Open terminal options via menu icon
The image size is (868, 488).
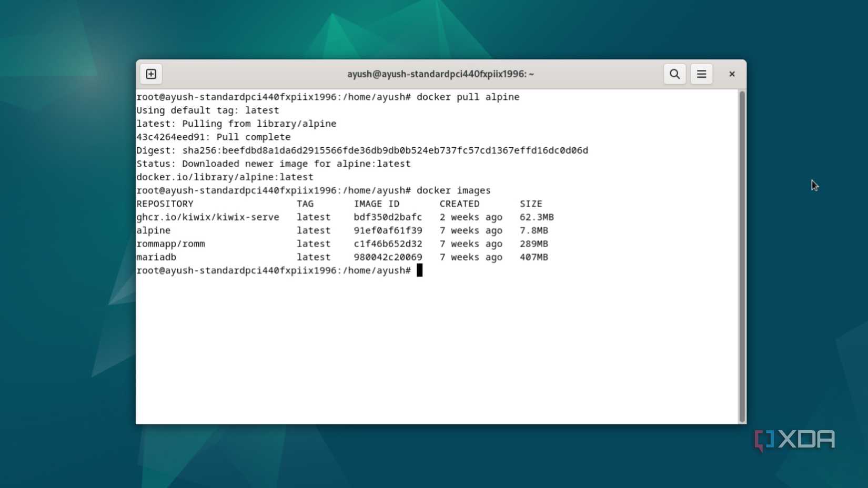(701, 74)
